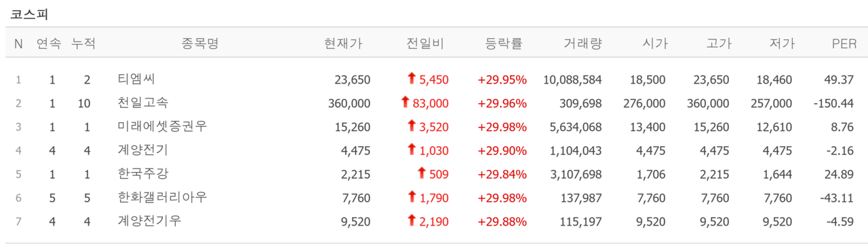Click the red up arrow beside 2,190
Viewport: 868px width, 250px height.
coord(411,220)
